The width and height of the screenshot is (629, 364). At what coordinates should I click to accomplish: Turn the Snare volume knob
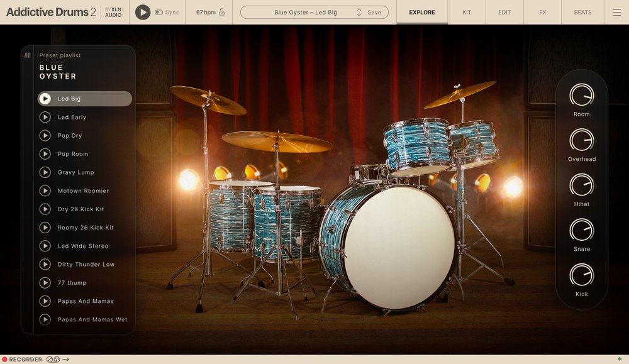(581, 231)
